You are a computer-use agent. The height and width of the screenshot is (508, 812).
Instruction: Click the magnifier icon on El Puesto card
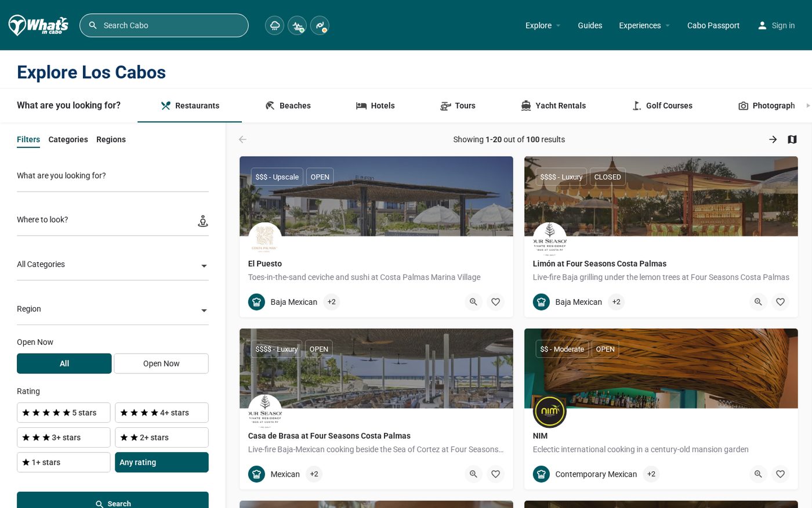[x=474, y=302]
